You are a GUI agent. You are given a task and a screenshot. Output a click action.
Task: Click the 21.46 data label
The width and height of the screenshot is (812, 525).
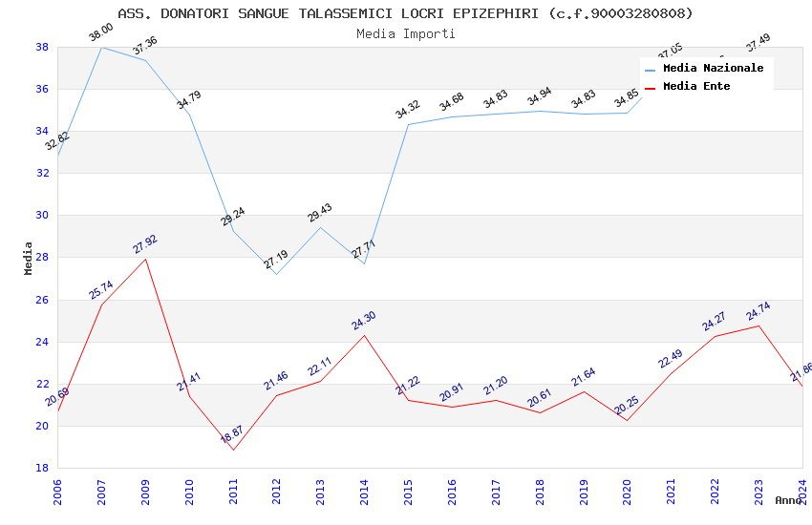[275, 381]
